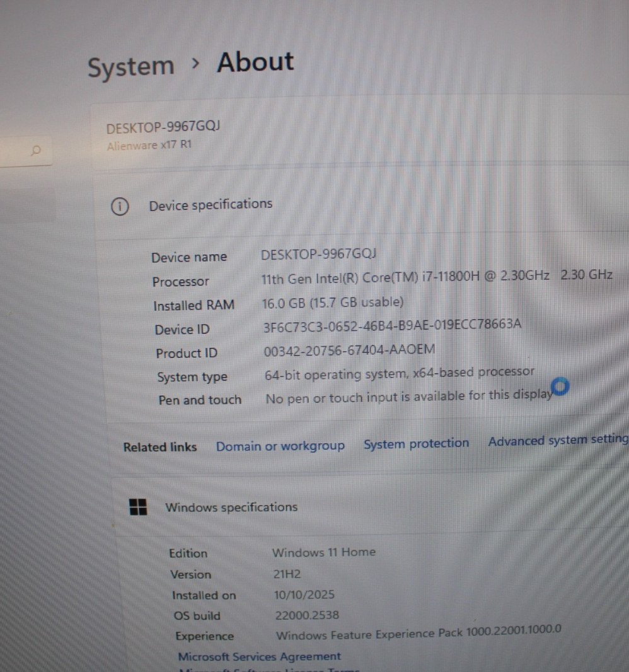This screenshot has width=629, height=672.
Task: Click the Windows logo beside Windows specifications
Action: (x=138, y=507)
